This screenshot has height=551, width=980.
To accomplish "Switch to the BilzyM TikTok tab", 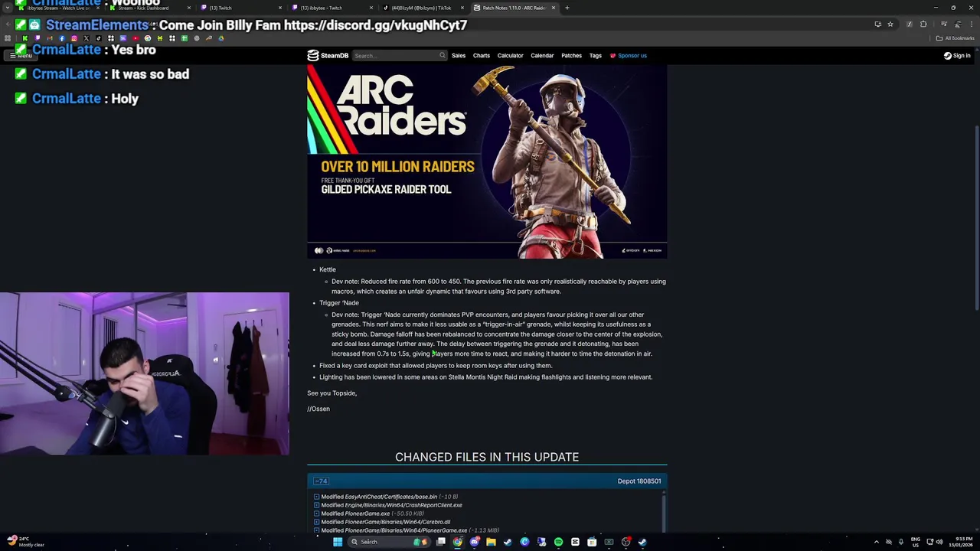I will coord(422,8).
